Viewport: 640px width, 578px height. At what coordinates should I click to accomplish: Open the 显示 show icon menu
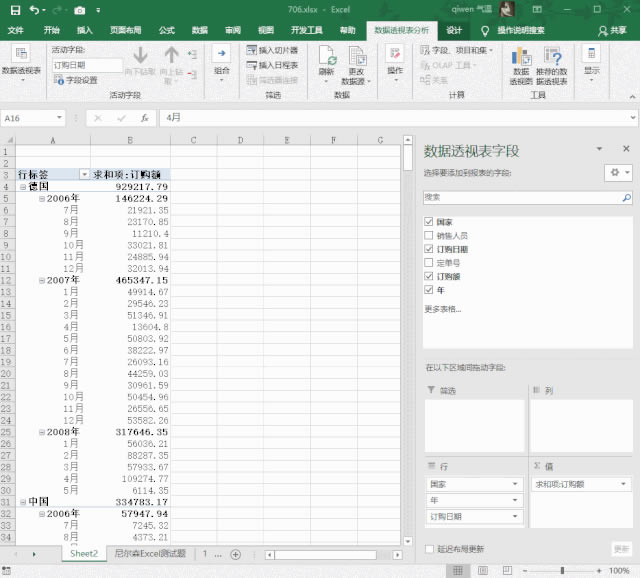591,53
